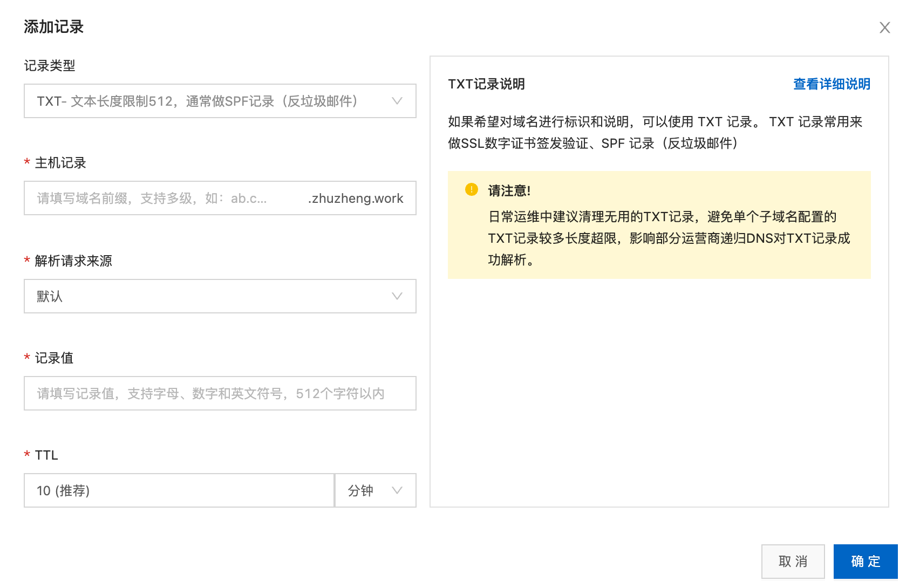Image resolution: width=913 pixels, height=588 pixels.
Task: Click the 主机记录 field label
Action: pyautogui.click(x=60, y=163)
